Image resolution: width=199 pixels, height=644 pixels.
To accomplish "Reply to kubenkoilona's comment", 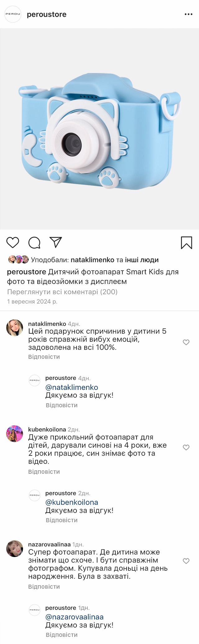I will tap(44, 472).
